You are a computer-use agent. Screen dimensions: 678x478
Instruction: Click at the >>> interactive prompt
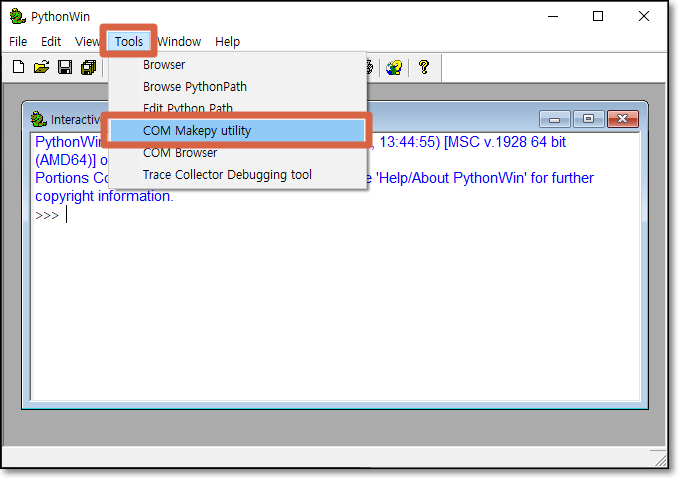(x=47, y=215)
